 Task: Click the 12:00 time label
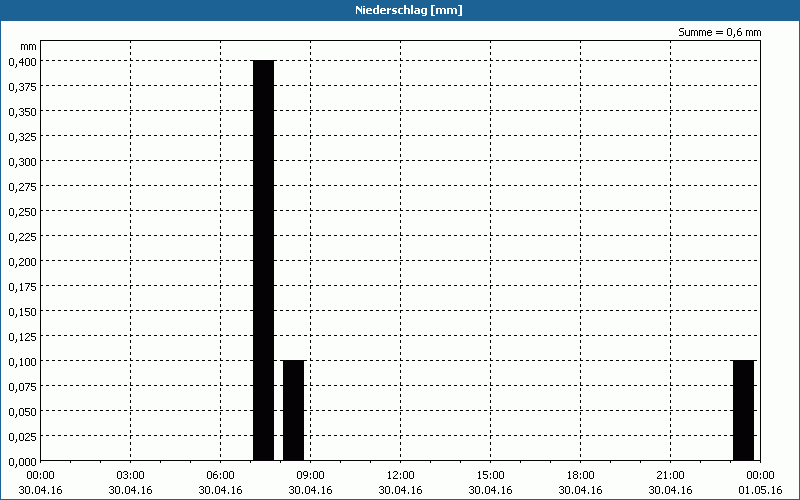(401, 476)
